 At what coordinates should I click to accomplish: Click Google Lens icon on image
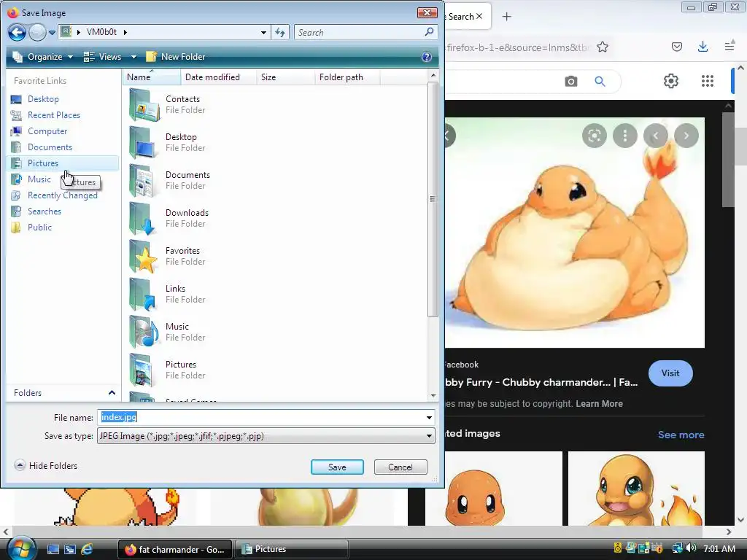(594, 136)
